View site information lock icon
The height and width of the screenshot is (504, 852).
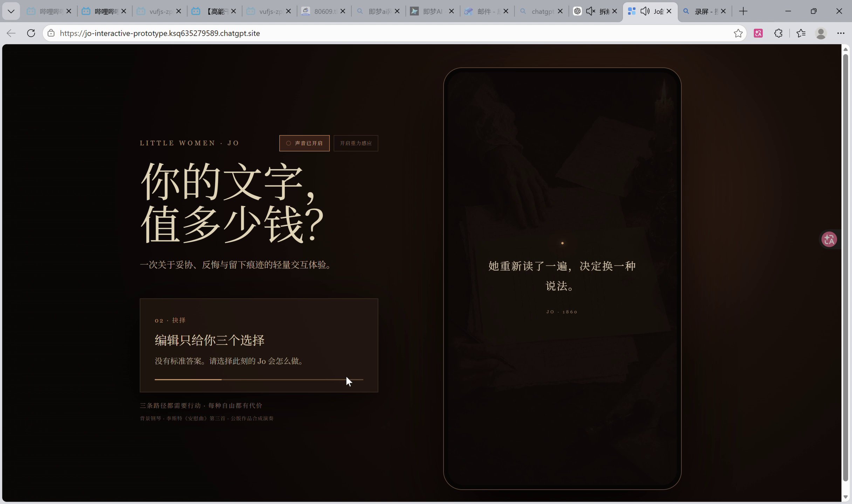[51, 33]
